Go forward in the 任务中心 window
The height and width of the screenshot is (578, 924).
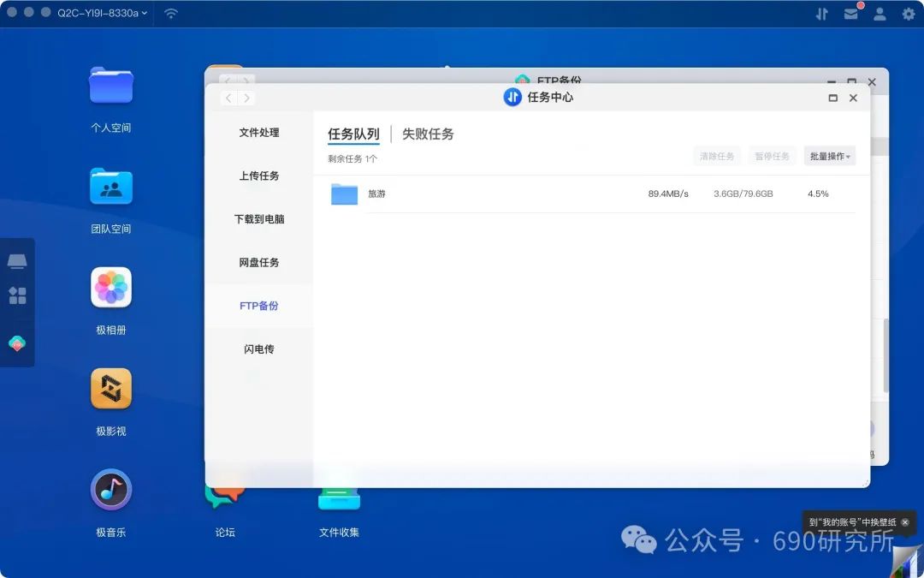coord(247,98)
